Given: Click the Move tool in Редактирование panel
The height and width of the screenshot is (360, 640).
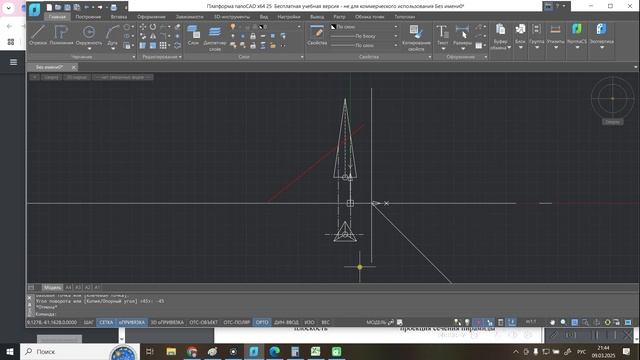Looking at the screenshot, I should pos(142,27).
